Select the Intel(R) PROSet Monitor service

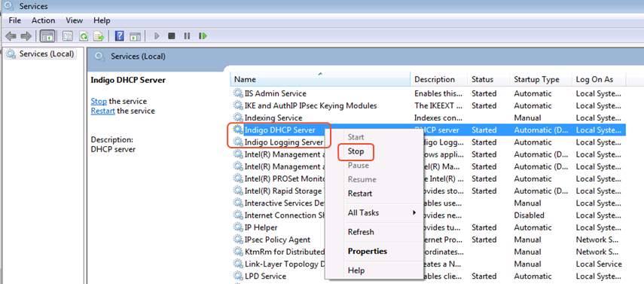285,179
